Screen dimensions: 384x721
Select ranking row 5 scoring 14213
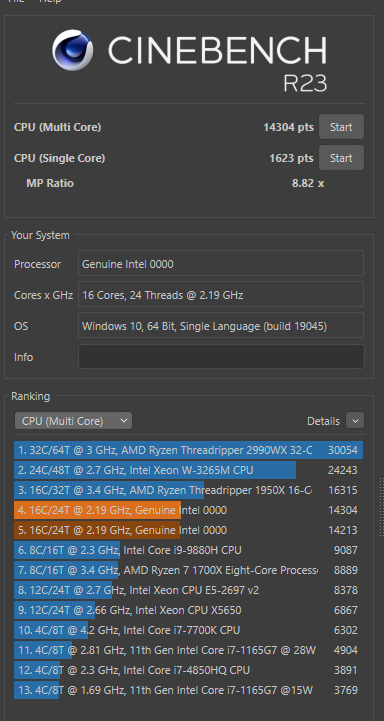pyautogui.click(x=189, y=530)
